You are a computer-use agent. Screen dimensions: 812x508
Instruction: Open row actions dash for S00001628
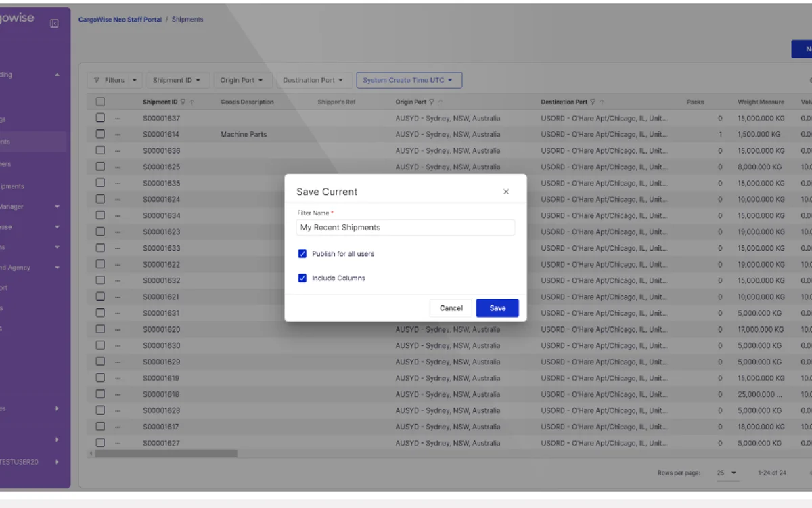click(118, 411)
